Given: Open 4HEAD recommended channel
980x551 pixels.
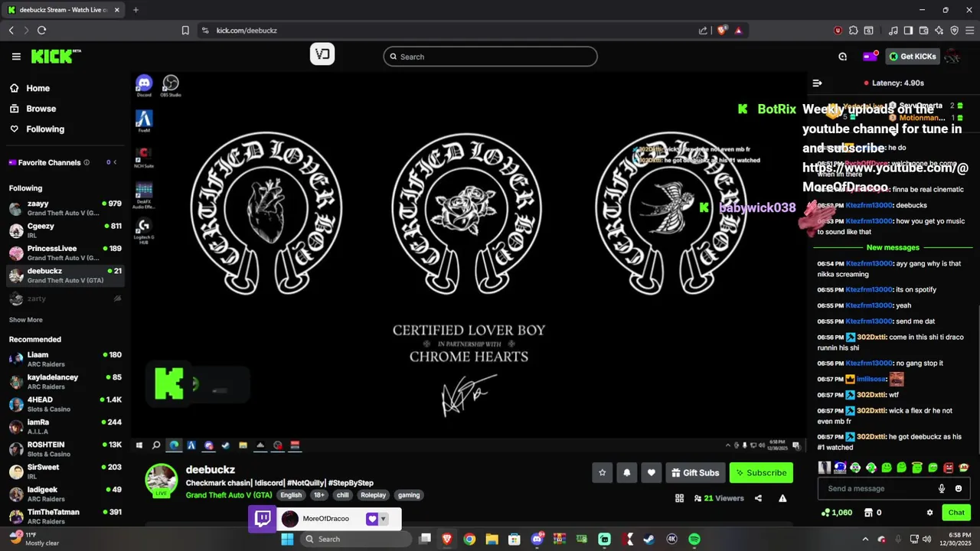Looking at the screenshot, I should click(x=65, y=404).
